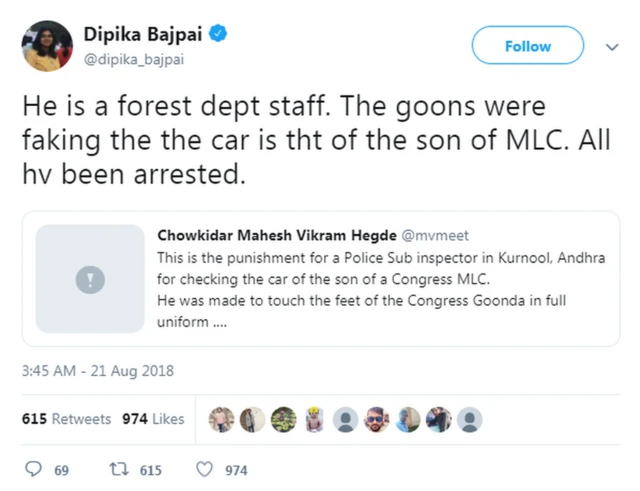Screen dimensions: 640x491
Task: Open the 3:45 AM - 21 Aug 2018 timestamp
Action: coord(98,370)
